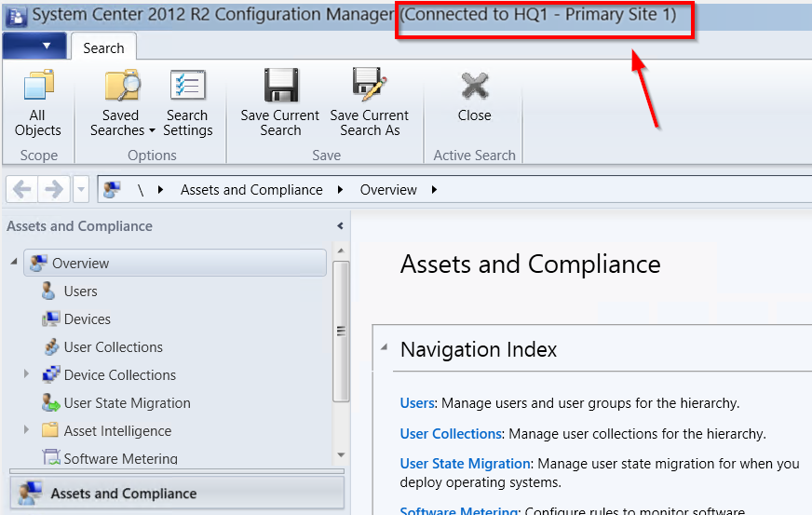
Task: Click the Software Metering icon in tree
Action: click(50, 457)
